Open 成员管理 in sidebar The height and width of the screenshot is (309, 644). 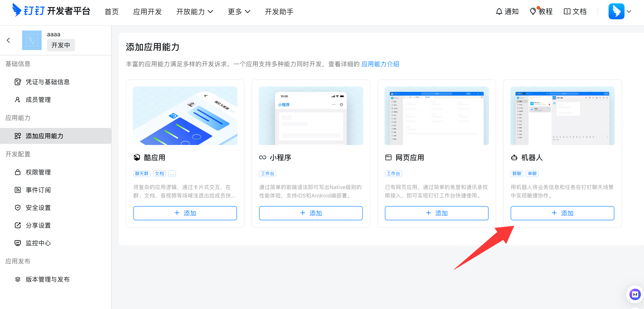click(x=56, y=100)
